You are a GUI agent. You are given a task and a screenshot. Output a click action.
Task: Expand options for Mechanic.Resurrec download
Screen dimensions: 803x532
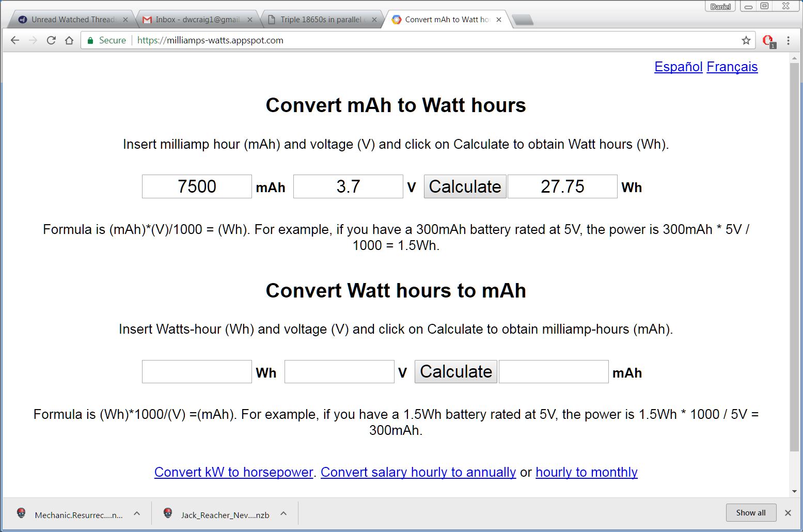(137, 513)
